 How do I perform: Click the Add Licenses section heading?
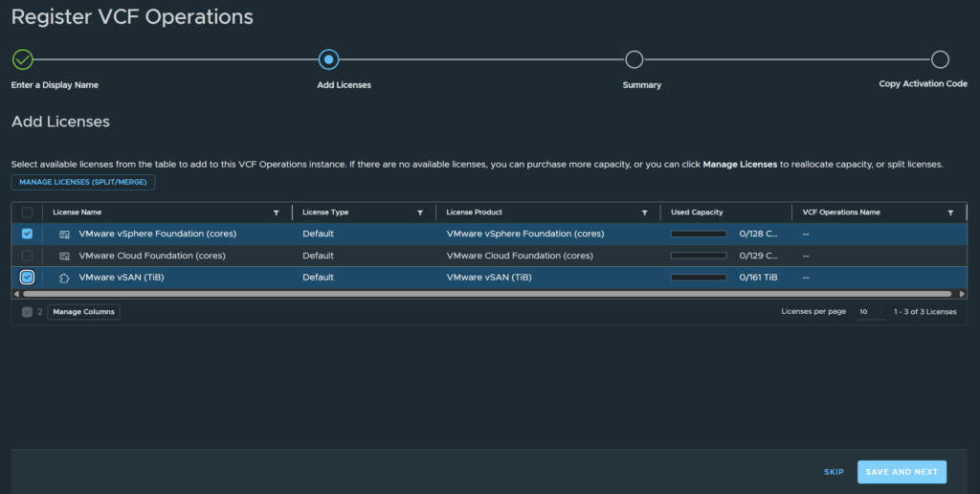pyautogui.click(x=60, y=122)
